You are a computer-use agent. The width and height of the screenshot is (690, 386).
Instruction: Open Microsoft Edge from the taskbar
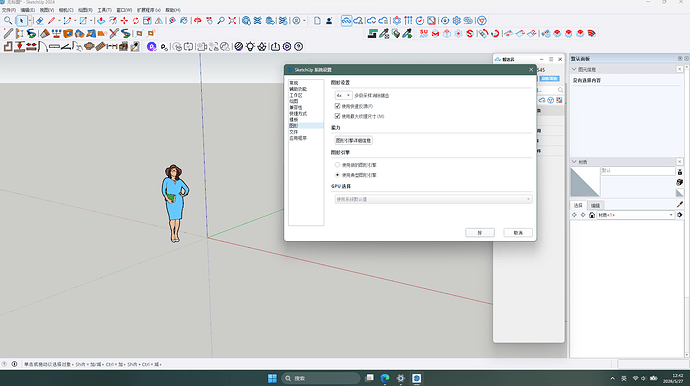coord(385,378)
